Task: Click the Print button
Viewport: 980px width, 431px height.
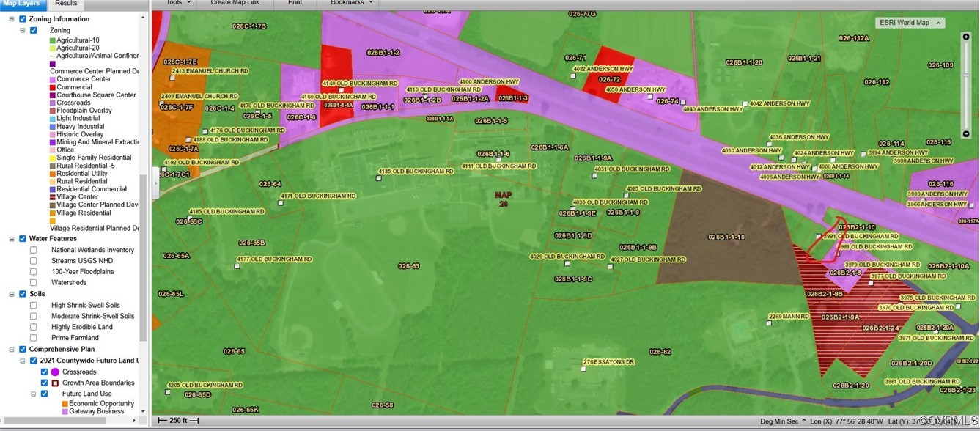Action: [x=295, y=3]
